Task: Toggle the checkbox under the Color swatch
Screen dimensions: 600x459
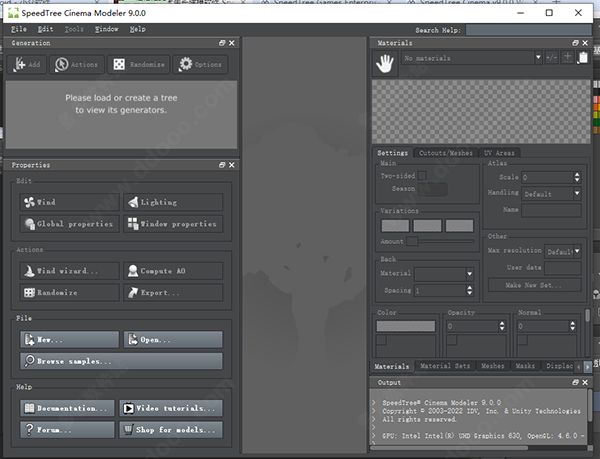Action: (381, 340)
